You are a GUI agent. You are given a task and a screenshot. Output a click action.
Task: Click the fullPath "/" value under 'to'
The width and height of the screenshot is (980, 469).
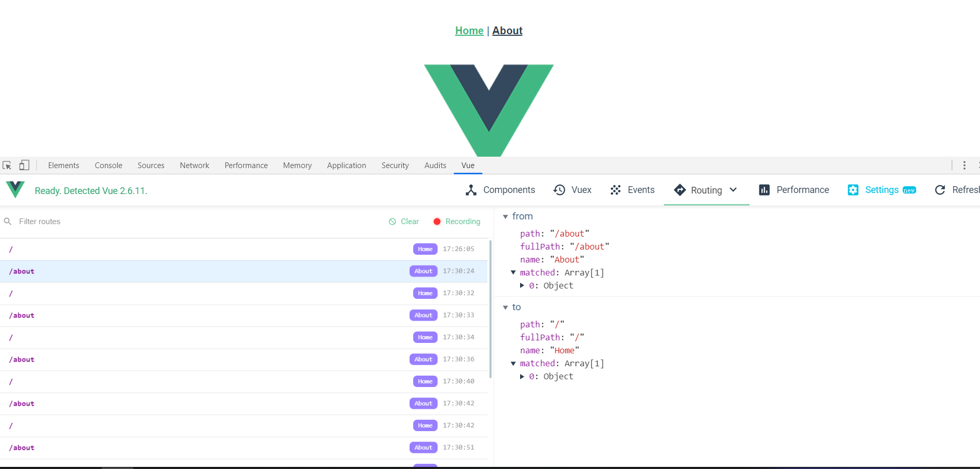click(x=577, y=338)
